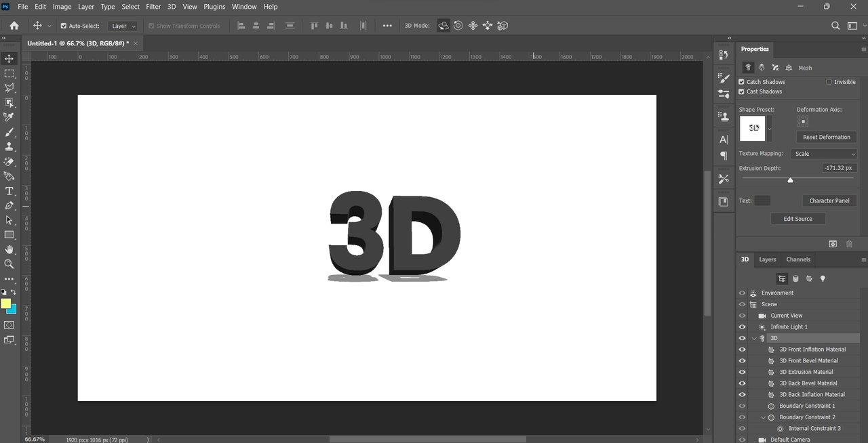
Task: Filter 3D panel by Lights icon
Action: pos(823,278)
